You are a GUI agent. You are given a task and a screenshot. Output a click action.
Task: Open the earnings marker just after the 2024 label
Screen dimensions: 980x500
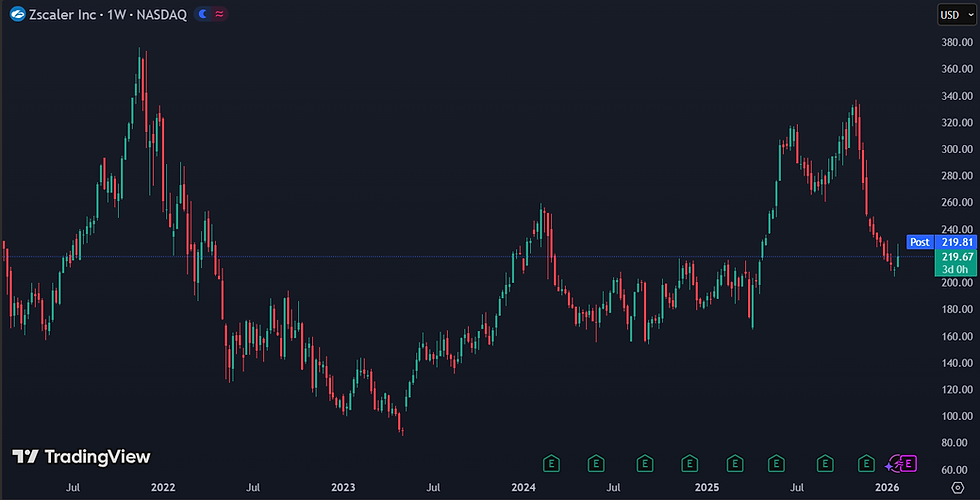tap(551, 463)
